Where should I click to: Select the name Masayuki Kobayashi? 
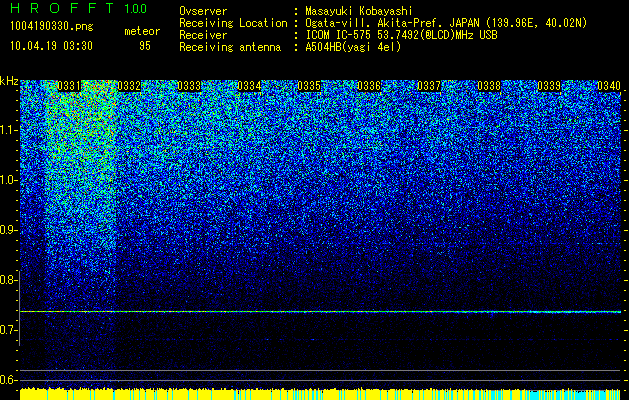359,11
